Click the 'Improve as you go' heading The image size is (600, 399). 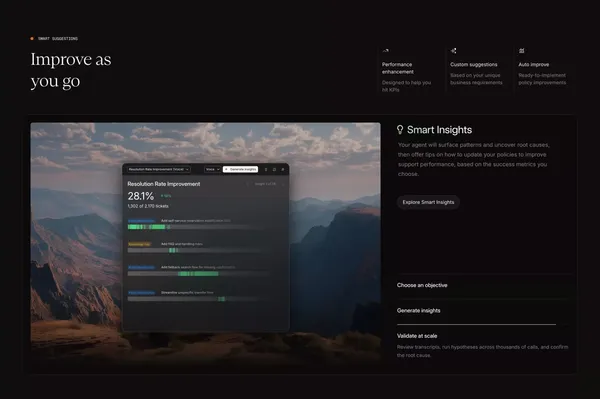click(x=71, y=70)
